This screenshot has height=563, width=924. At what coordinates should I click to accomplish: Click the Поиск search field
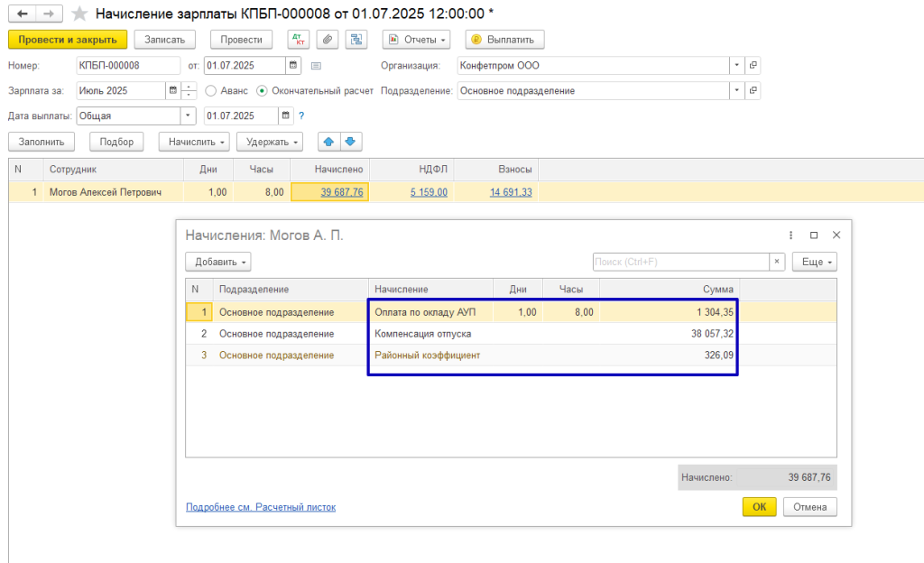680,262
